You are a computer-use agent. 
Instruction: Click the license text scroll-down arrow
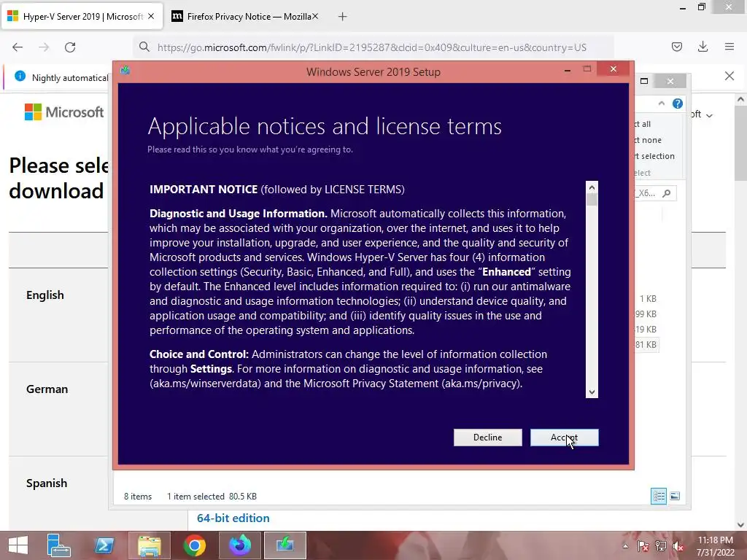[x=592, y=392]
